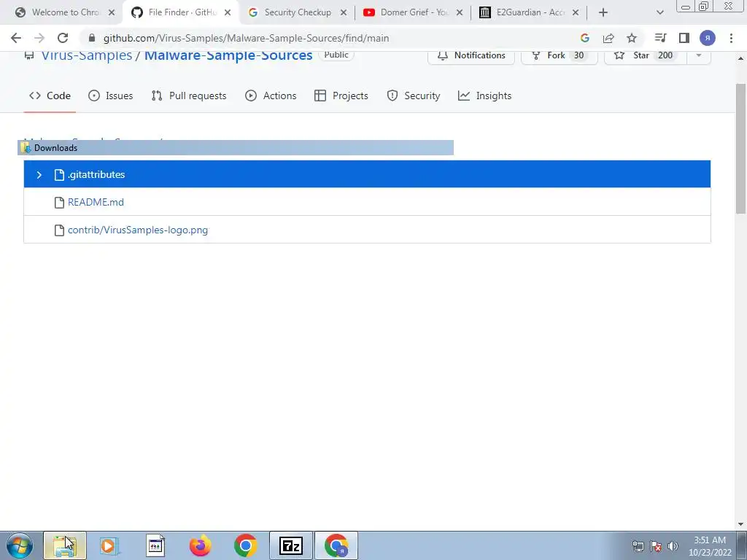Open the Pull requests tab
Screen dimensions: 747x560
click(x=189, y=96)
